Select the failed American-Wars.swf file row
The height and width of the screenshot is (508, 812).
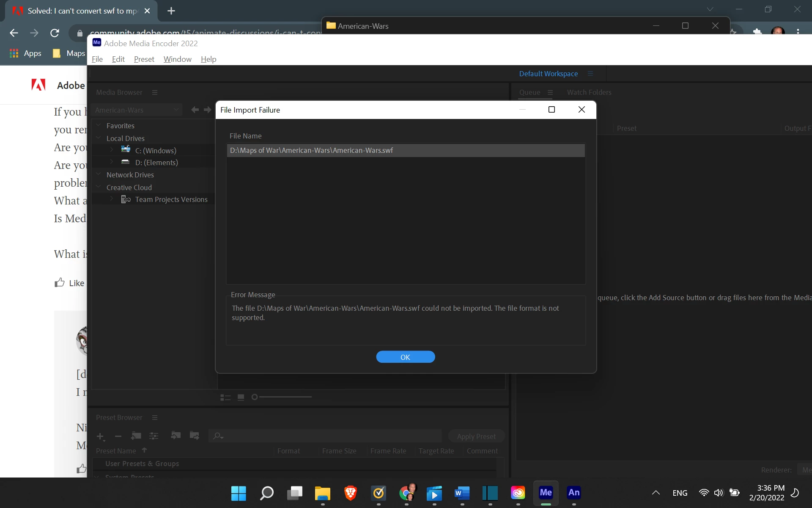(x=405, y=150)
